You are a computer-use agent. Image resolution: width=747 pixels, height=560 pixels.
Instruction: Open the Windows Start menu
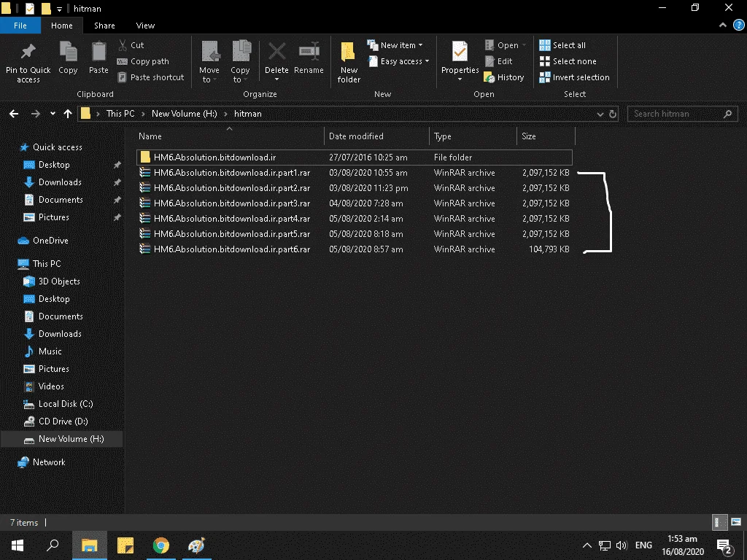(18, 545)
